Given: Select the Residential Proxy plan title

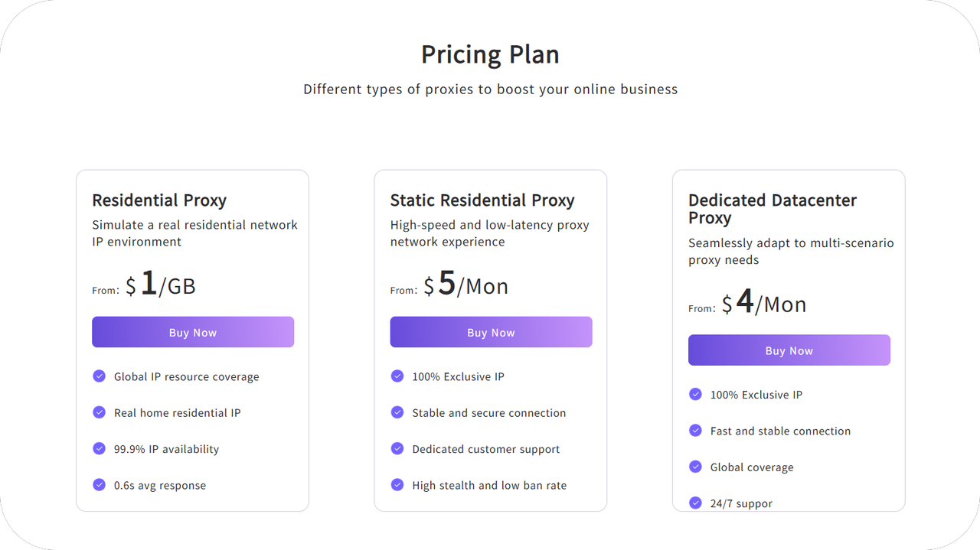Looking at the screenshot, I should (x=159, y=200).
